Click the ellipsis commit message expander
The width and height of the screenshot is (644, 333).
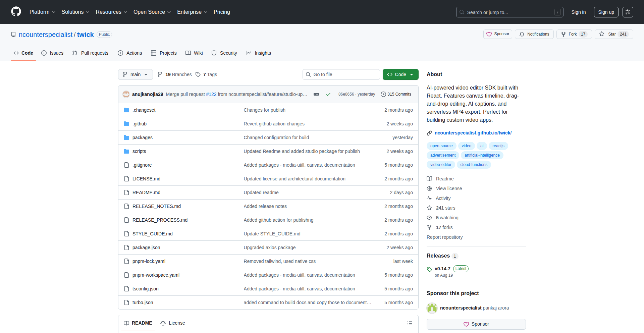[x=316, y=94]
